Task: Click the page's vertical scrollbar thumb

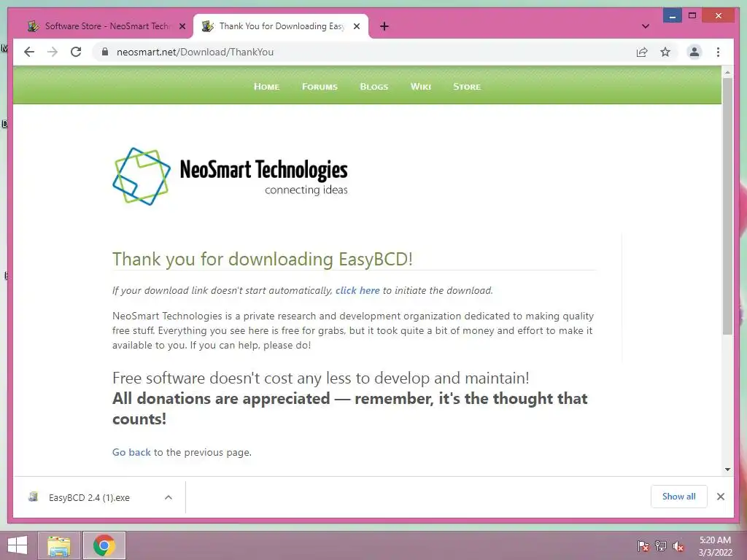Action: tap(727, 206)
